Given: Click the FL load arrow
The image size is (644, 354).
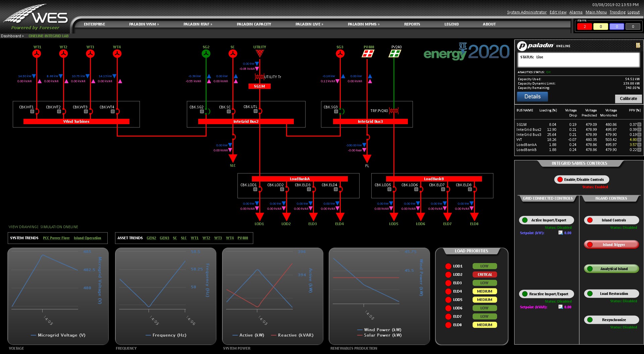Looking at the screenshot, I should coord(367,159).
